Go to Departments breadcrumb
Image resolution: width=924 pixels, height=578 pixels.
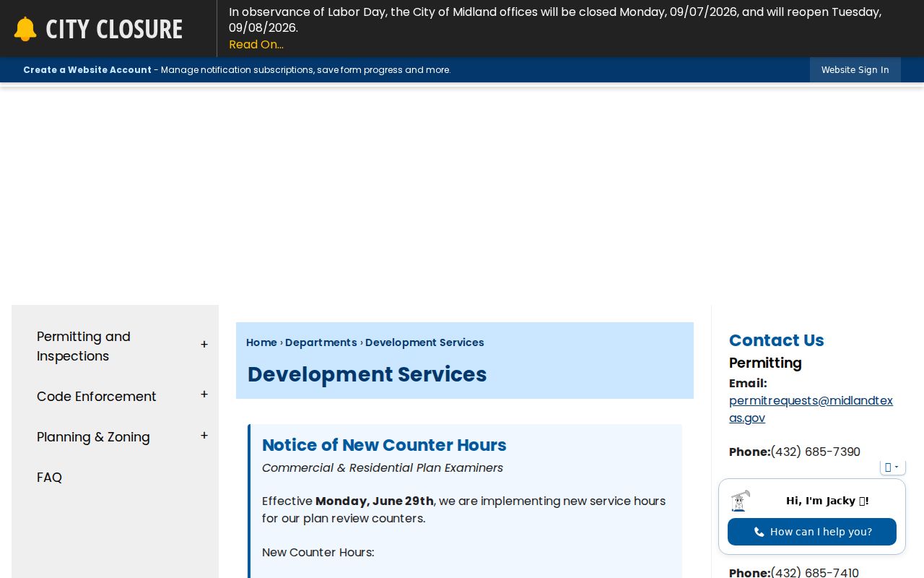(321, 342)
